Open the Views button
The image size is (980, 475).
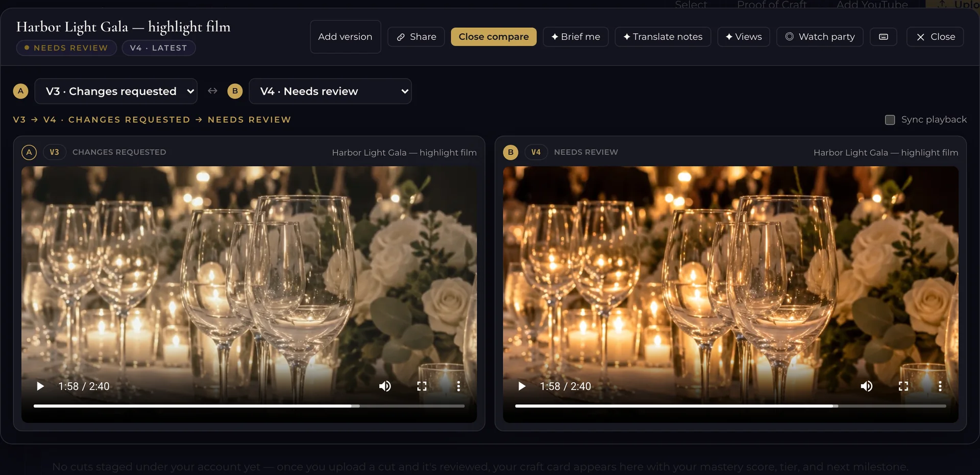point(744,37)
